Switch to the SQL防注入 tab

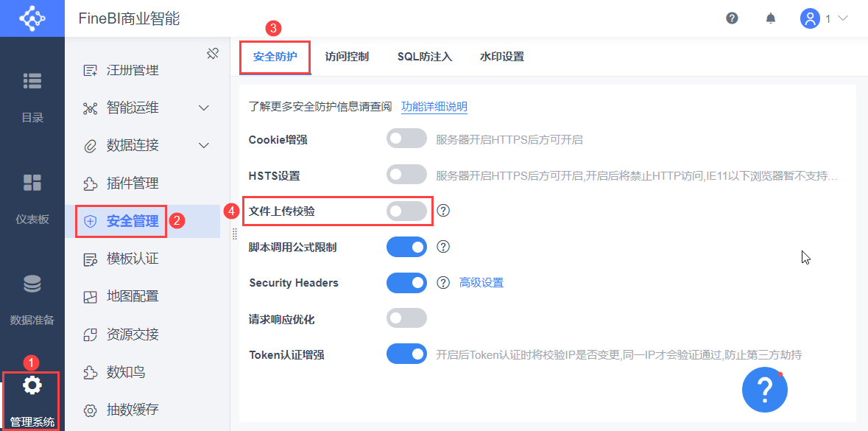pos(425,57)
